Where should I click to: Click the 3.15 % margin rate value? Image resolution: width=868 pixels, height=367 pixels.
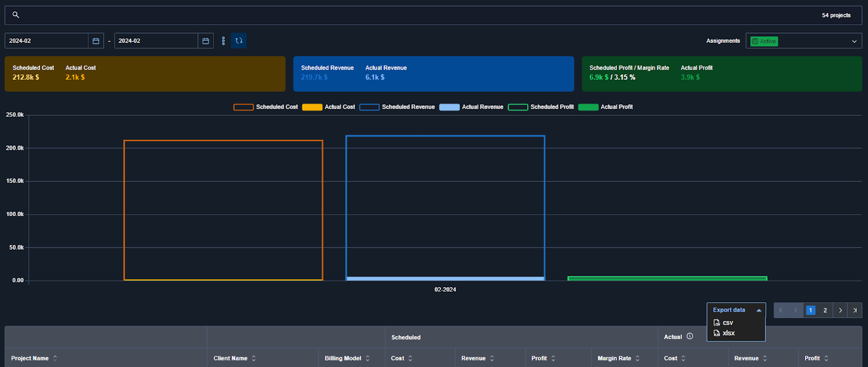624,77
